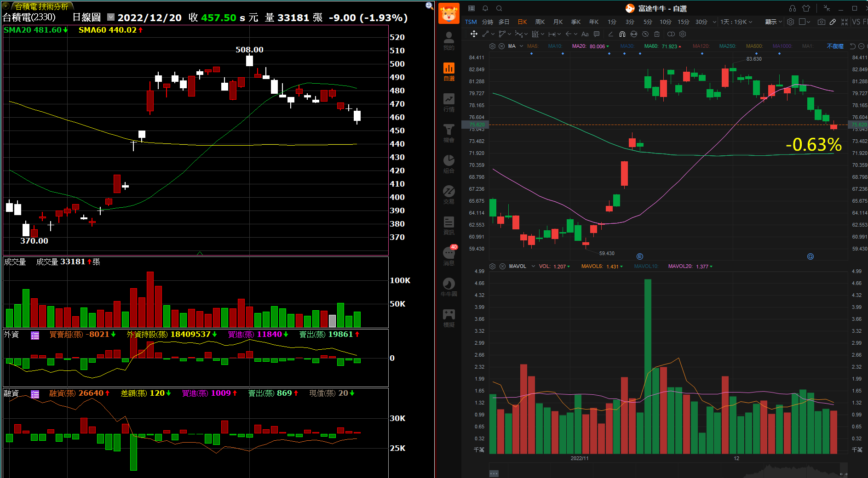Viewport: 868px width, 478px height.
Task: Toggle MA120 line visibility
Action: (701, 46)
